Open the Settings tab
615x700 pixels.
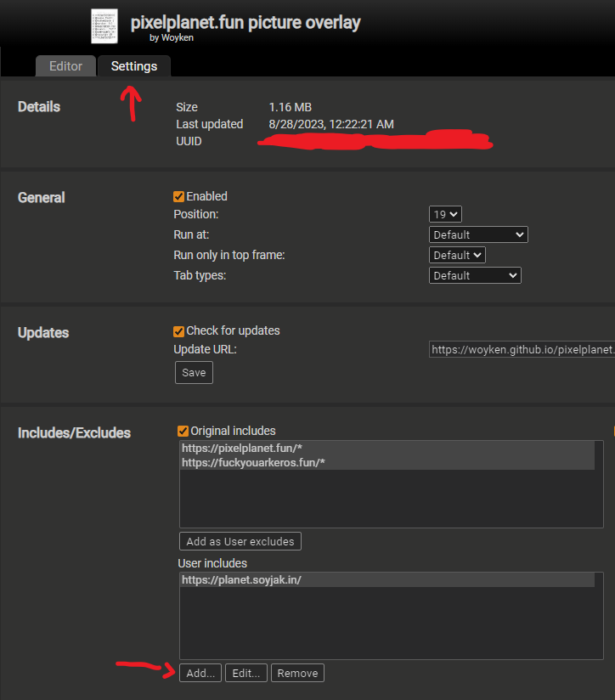tap(134, 66)
